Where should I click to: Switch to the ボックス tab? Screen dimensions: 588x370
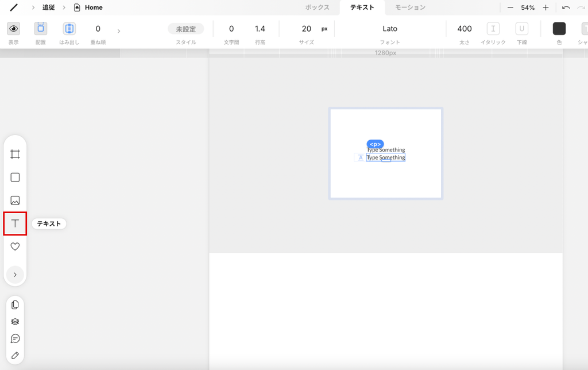[x=317, y=7]
